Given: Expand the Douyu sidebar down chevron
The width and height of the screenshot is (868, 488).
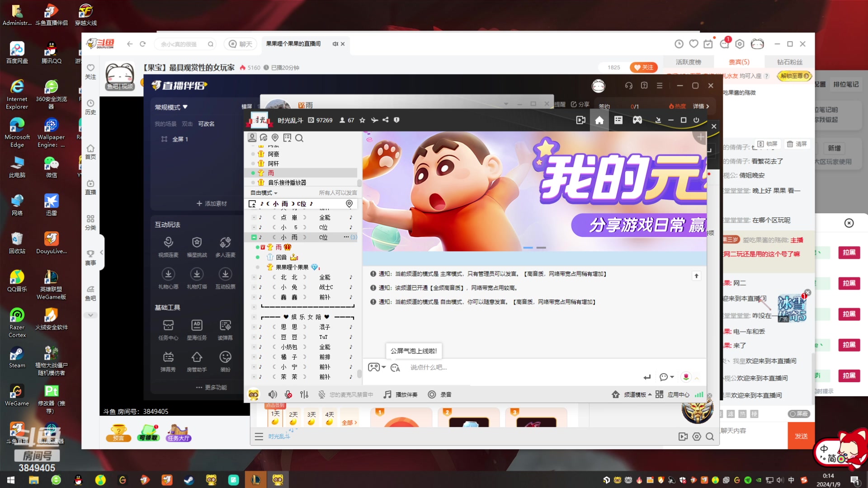Looking at the screenshot, I should [90, 315].
